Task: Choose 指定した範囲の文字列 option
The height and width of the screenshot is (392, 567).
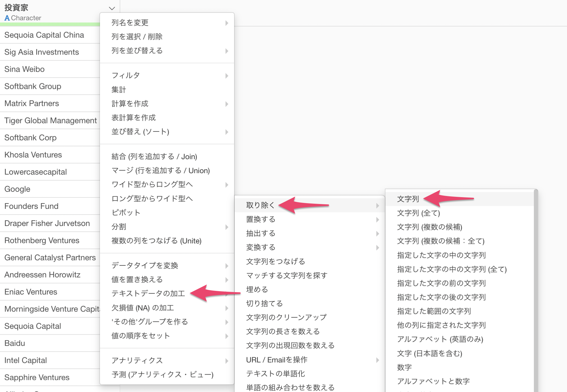Action: (434, 311)
